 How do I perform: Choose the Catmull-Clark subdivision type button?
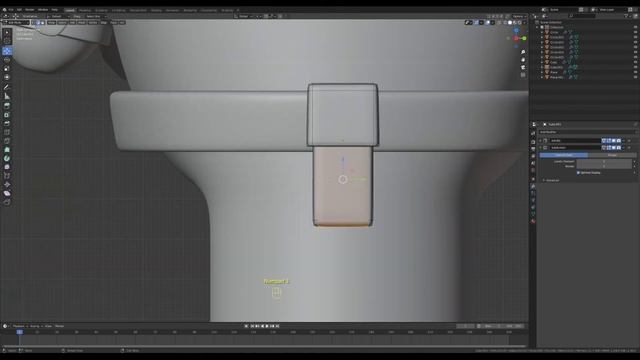pyautogui.click(x=564, y=155)
